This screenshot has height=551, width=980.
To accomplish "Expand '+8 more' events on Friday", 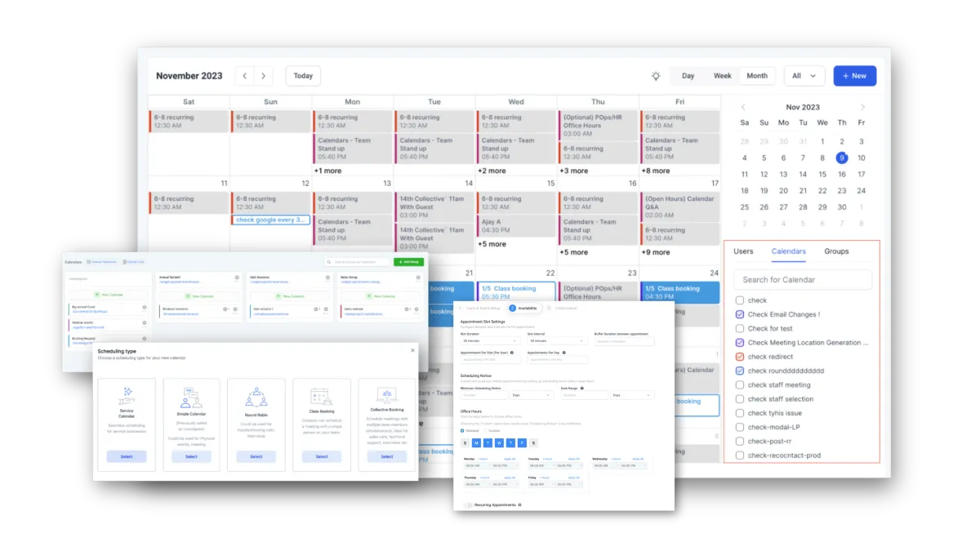I will (x=656, y=171).
